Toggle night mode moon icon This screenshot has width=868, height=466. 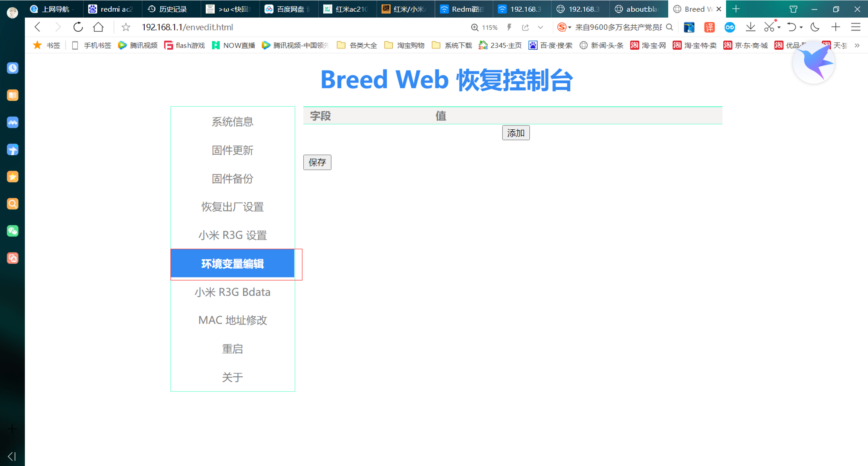pos(815,27)
